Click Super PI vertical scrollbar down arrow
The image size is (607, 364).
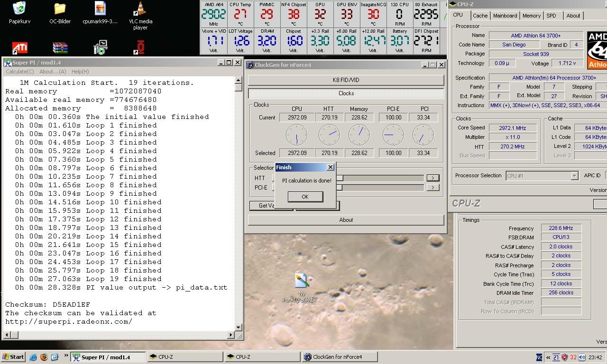(238, 327)
